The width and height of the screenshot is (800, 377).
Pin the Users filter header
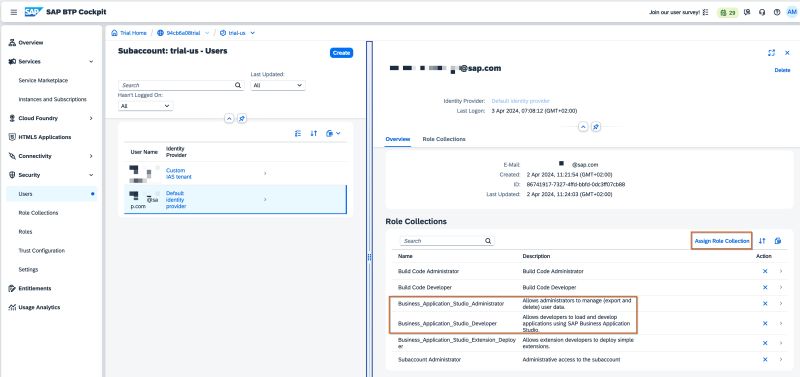click(242, 118)
